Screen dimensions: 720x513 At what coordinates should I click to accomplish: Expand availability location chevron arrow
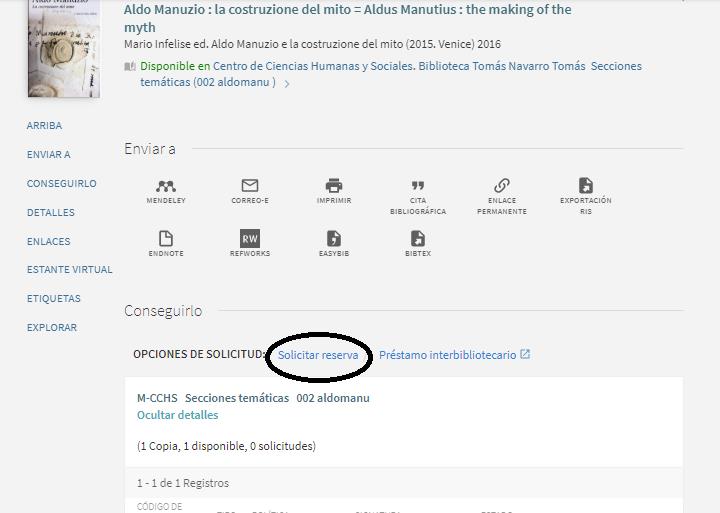tap(287, 84)
